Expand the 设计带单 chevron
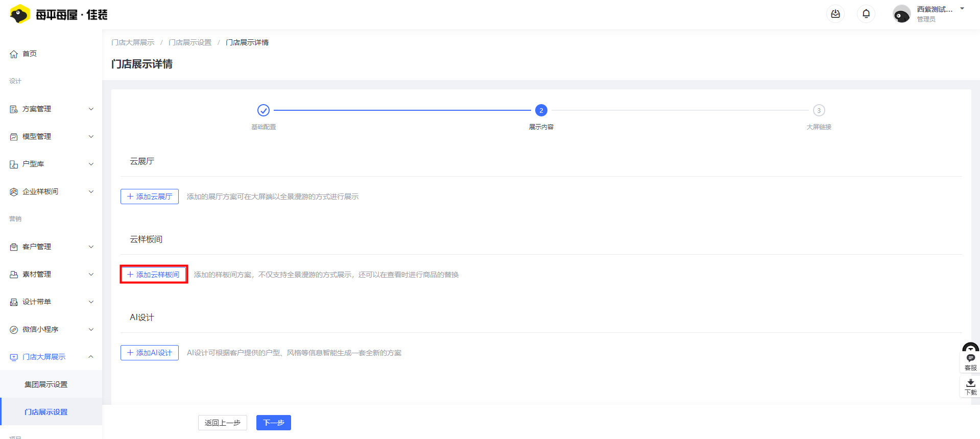980x439 pixels. click(x=91, y=302)
